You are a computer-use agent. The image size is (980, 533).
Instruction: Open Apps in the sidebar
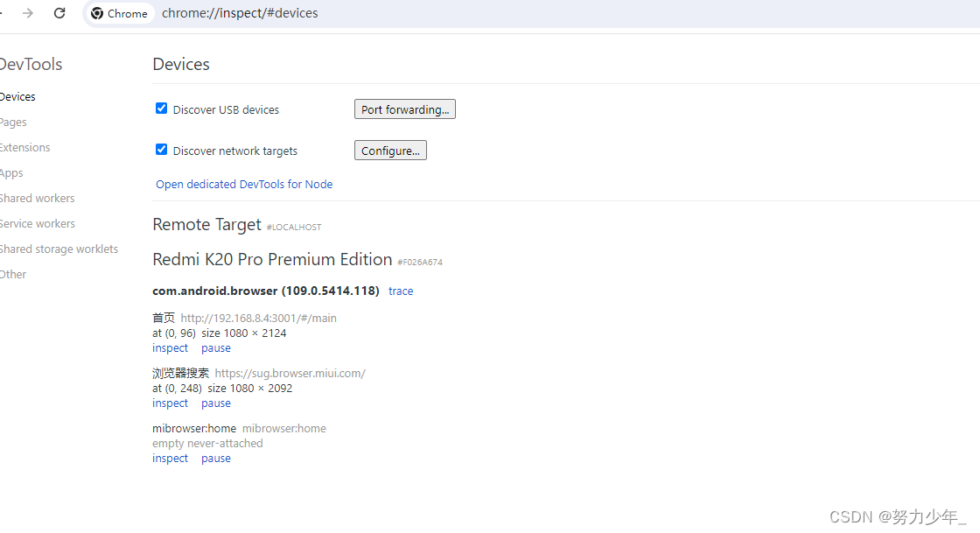pos(11,173)
